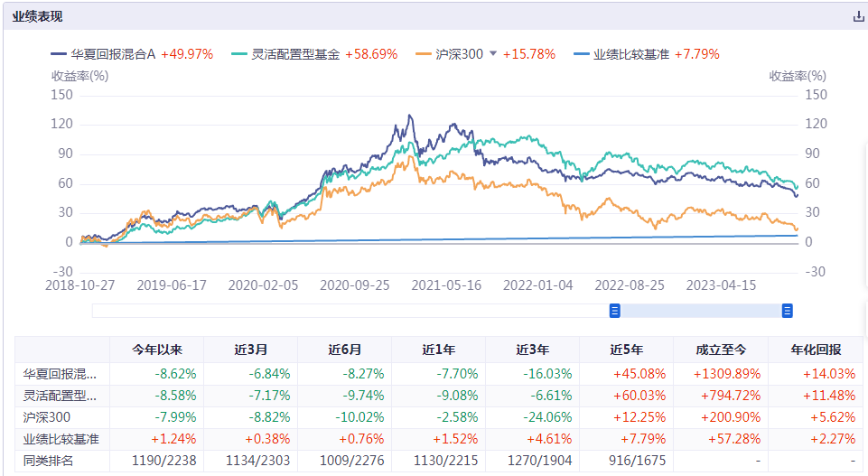868x476 pixels.
Task: Click the 年化回报 column header
Action: tap(816, 350)
